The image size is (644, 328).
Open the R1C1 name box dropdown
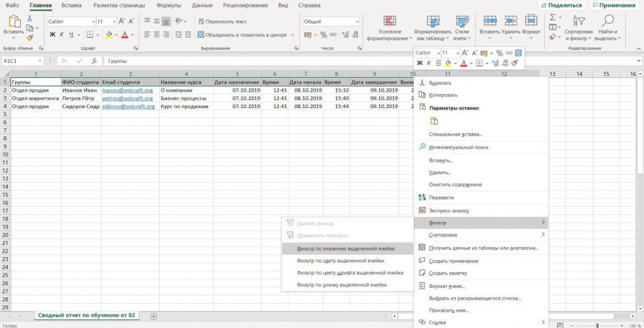[x=40, y=61]
